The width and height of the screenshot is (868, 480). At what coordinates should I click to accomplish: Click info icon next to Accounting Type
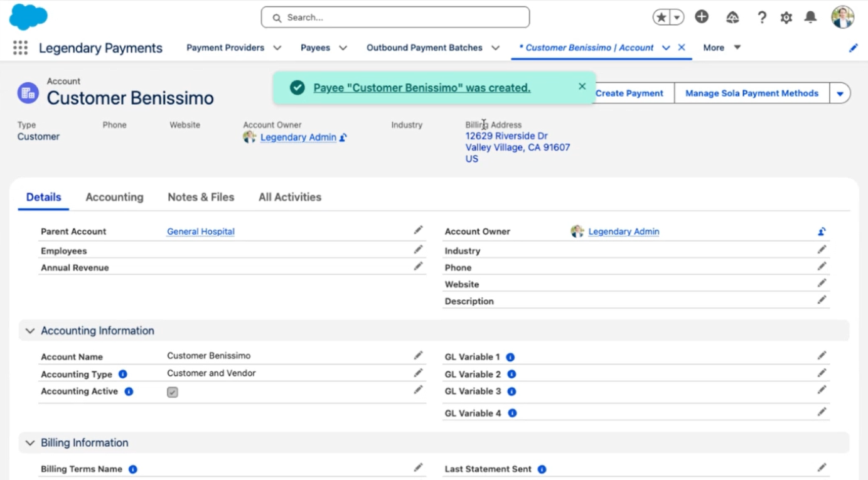pyautogui.click(x=123, y=374)
